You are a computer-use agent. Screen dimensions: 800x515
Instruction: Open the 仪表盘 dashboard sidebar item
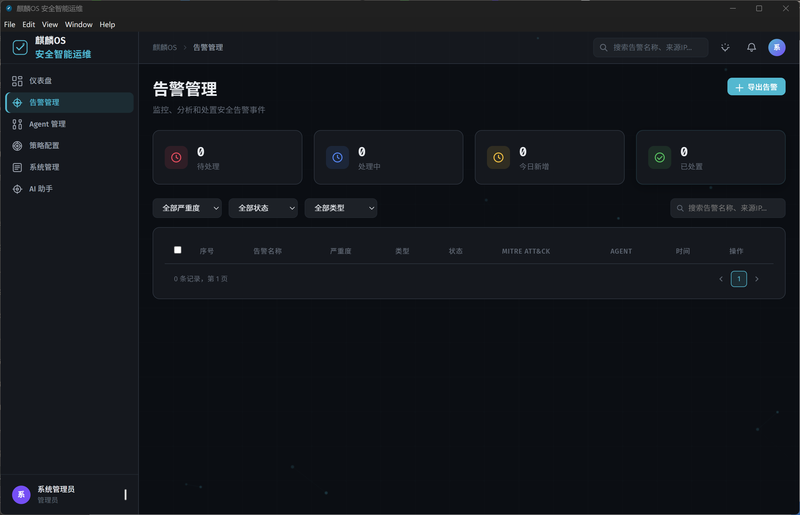69,81
